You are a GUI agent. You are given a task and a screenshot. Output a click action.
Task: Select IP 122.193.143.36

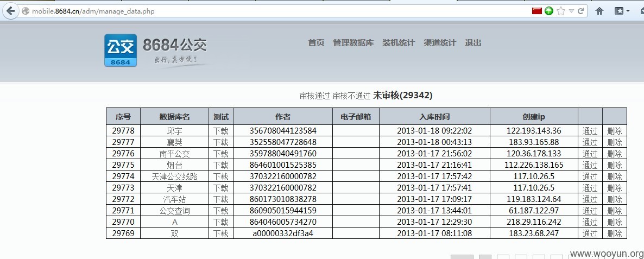click(534, 131)
